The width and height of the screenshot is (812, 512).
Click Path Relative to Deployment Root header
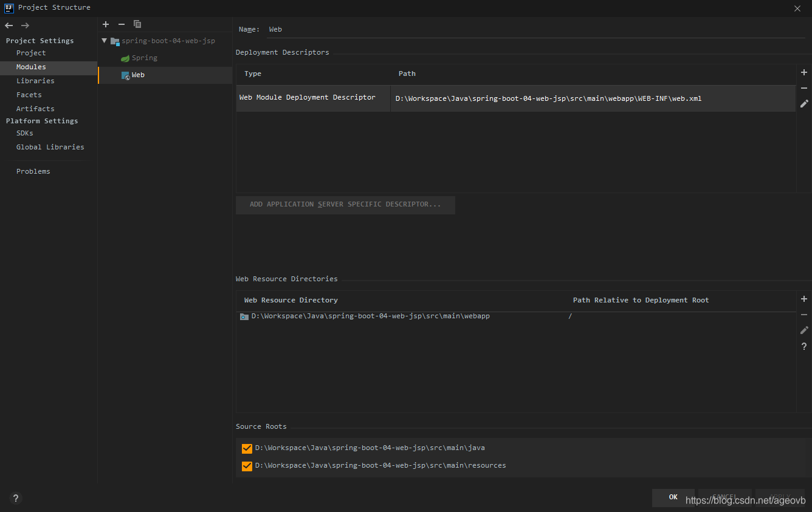point(641,300)
